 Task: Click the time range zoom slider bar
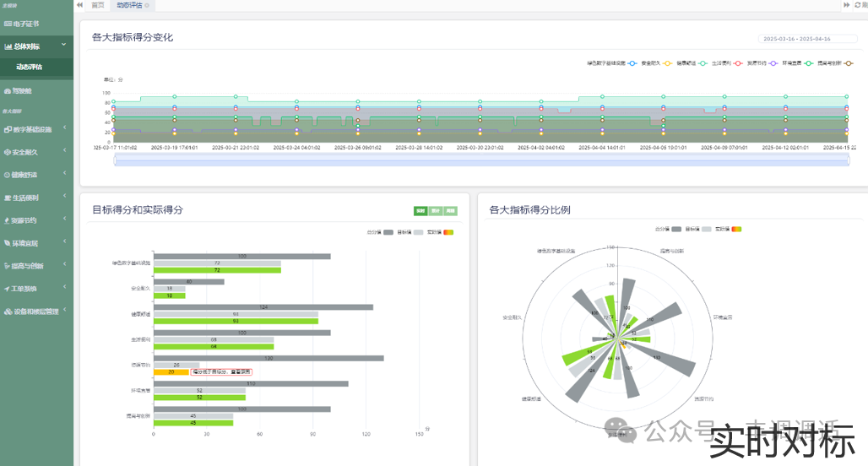(x=480, y=160)
